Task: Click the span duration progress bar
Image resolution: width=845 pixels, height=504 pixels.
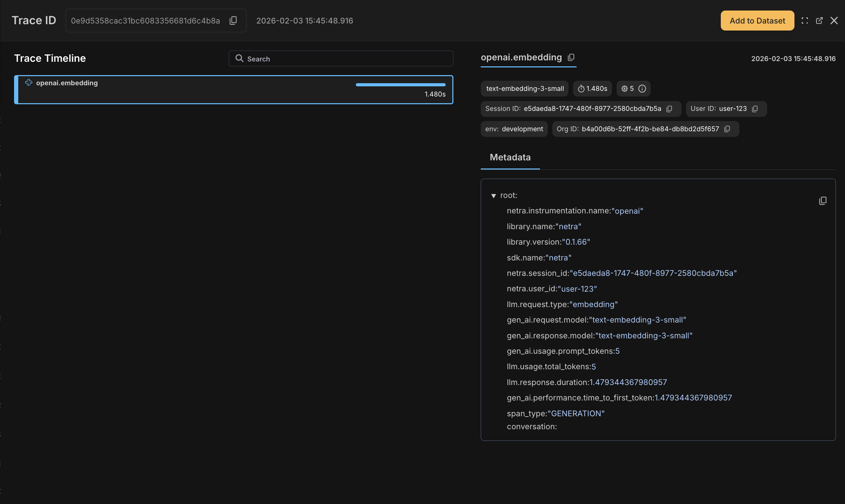Action: tap(400, 85)
